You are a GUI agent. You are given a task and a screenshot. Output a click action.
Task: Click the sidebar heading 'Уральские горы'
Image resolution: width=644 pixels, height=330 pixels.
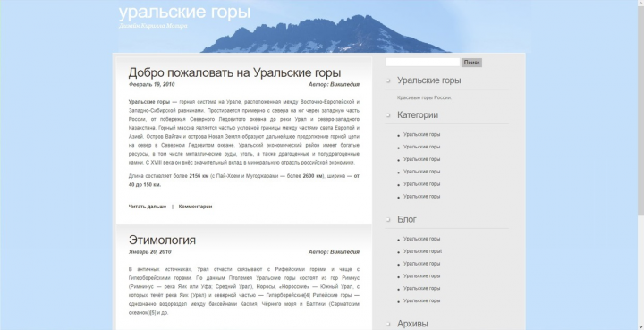pyautogui.click(x=428, y=80)
